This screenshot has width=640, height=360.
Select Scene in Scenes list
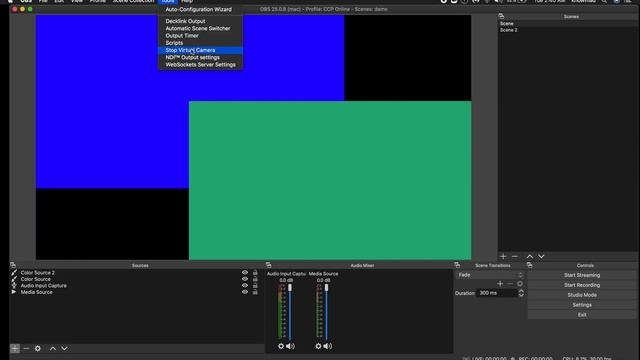pyautogui.click(x=567, y=24)
